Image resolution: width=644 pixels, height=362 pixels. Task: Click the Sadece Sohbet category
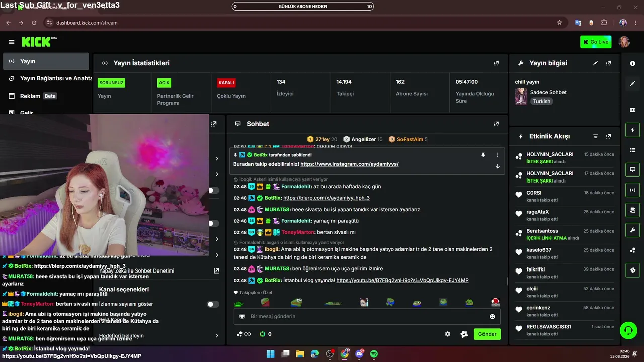tap(548, 92)
